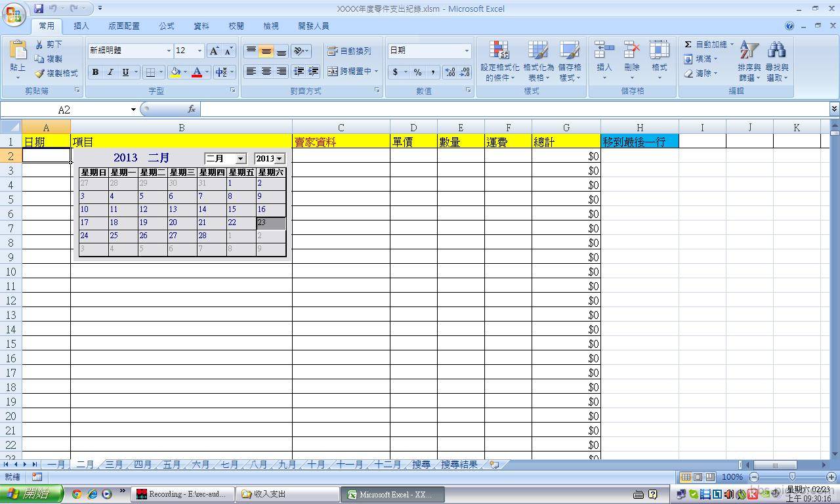Screen dimensions: 840x504
Task: Switch to 版面配置 ribbon tab
Action: tap(124, 26)
